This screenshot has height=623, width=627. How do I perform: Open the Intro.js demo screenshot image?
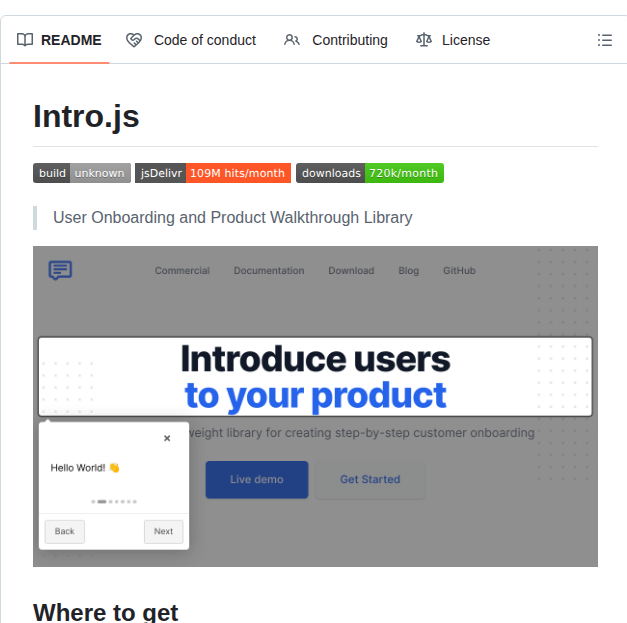pyautogui.click(x=315, y=406)
